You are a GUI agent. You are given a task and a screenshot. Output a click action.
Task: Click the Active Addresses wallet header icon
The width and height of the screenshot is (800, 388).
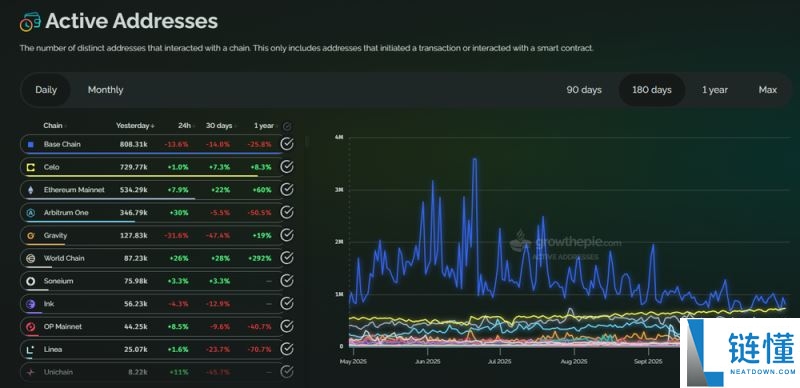30,22
